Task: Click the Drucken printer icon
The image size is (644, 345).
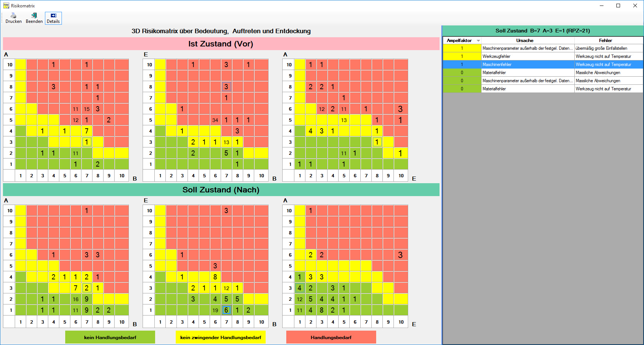Action: (14, 15)
